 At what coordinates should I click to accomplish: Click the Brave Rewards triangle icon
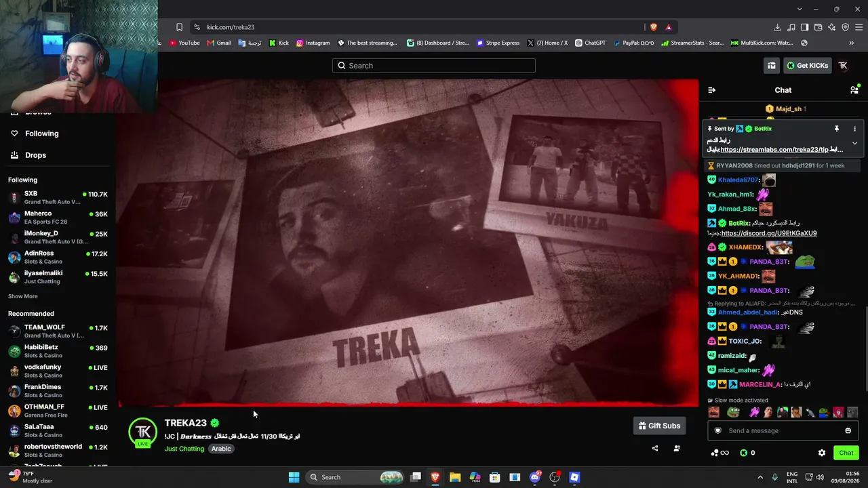(669, 27)
